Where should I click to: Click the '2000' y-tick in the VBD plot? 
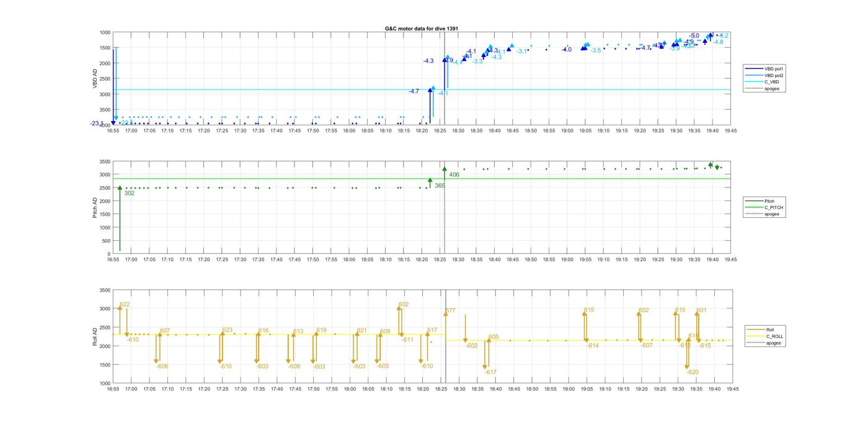(x=105, y=63)
